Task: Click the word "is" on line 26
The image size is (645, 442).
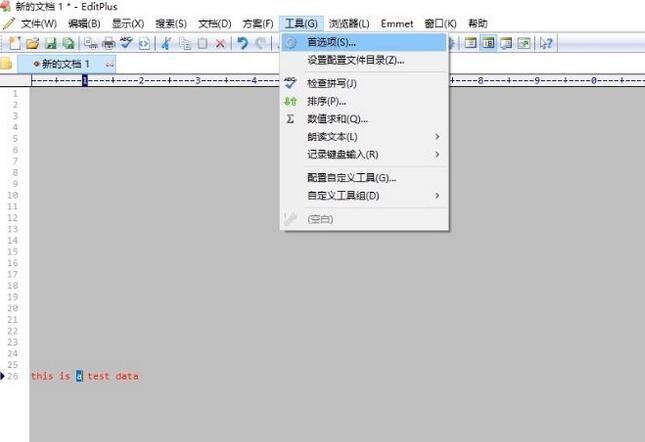Action: tap(65, 376)
